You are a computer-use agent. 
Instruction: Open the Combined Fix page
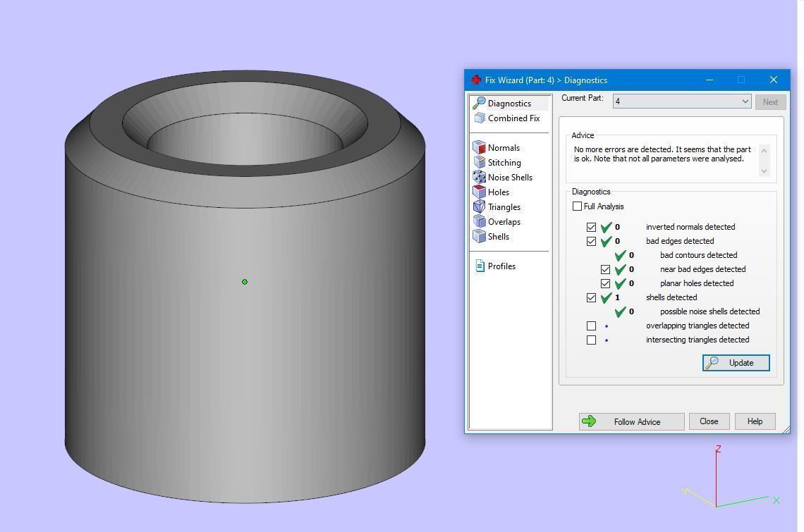[513, 118]
